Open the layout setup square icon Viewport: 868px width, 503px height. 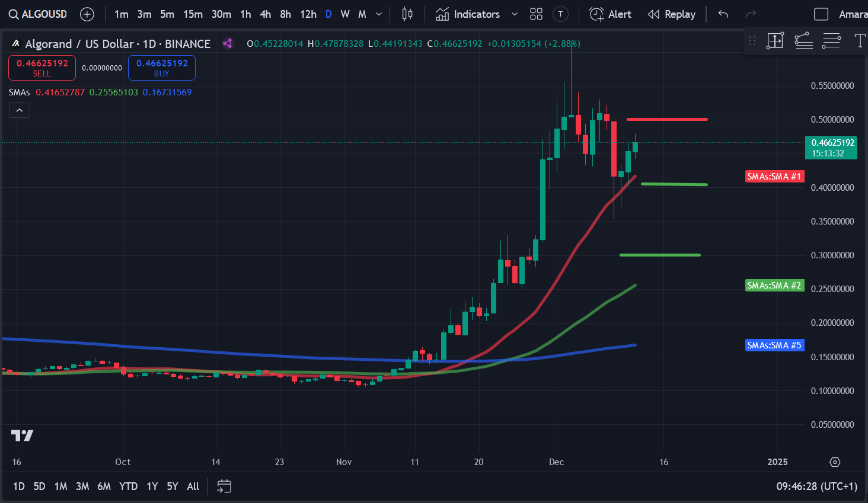click(x=821, y=14)
